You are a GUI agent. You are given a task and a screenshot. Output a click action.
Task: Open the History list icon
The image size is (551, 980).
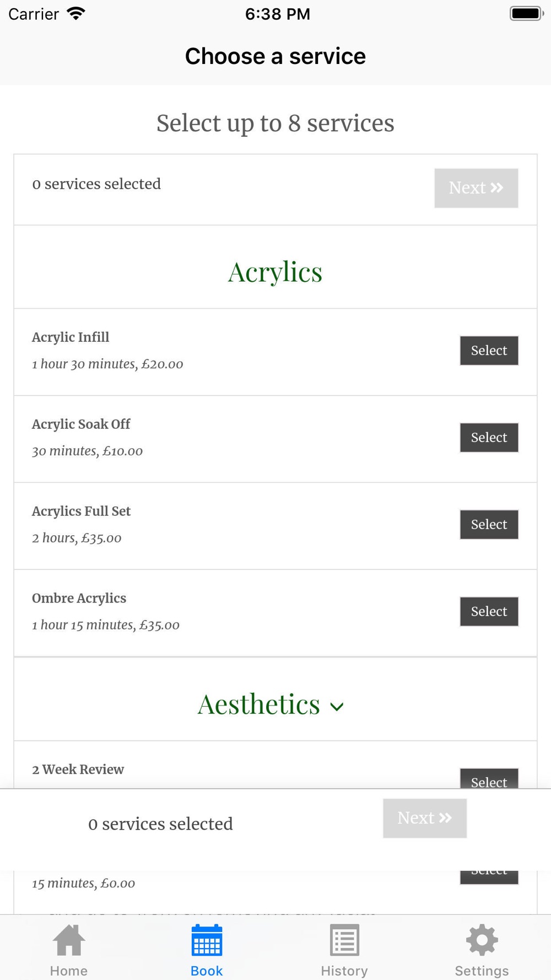point(344,940)
